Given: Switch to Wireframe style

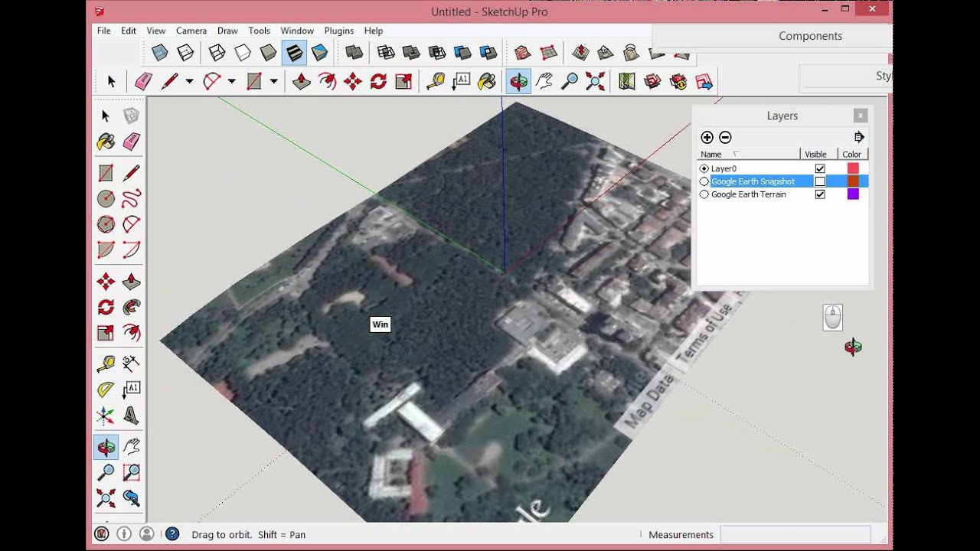Looking at the screenshot, I should 217,53.
